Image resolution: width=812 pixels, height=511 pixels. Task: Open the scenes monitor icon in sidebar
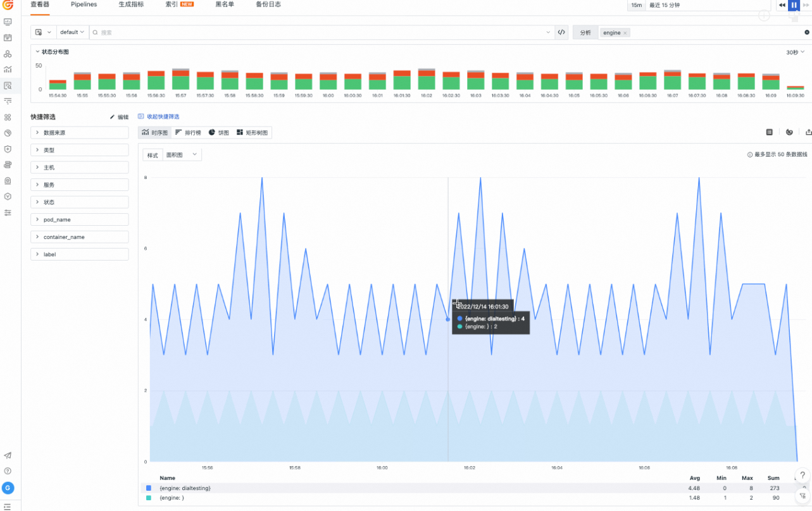click(8, 22)
